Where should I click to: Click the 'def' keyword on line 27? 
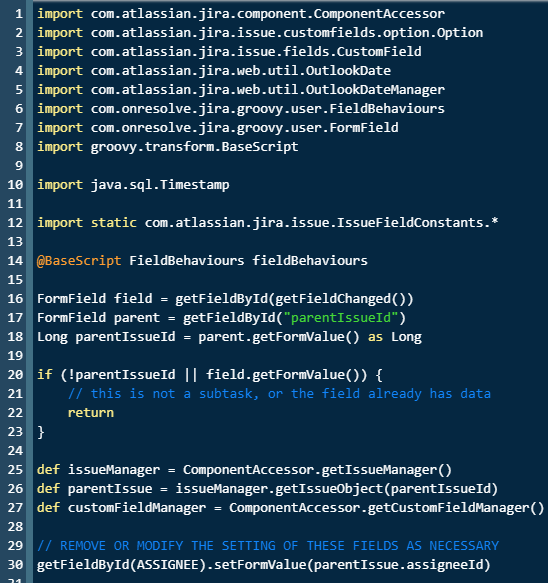click(48, 508)
